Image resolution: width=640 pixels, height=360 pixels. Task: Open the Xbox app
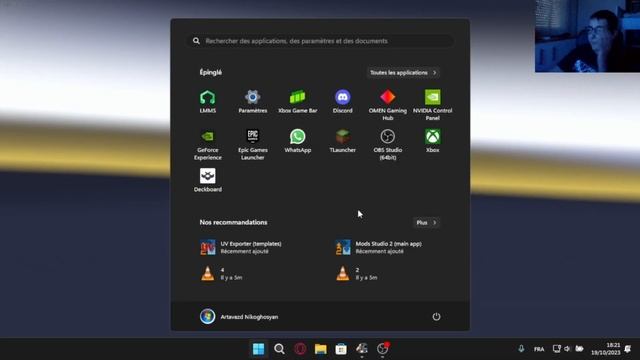pos(433,141)
